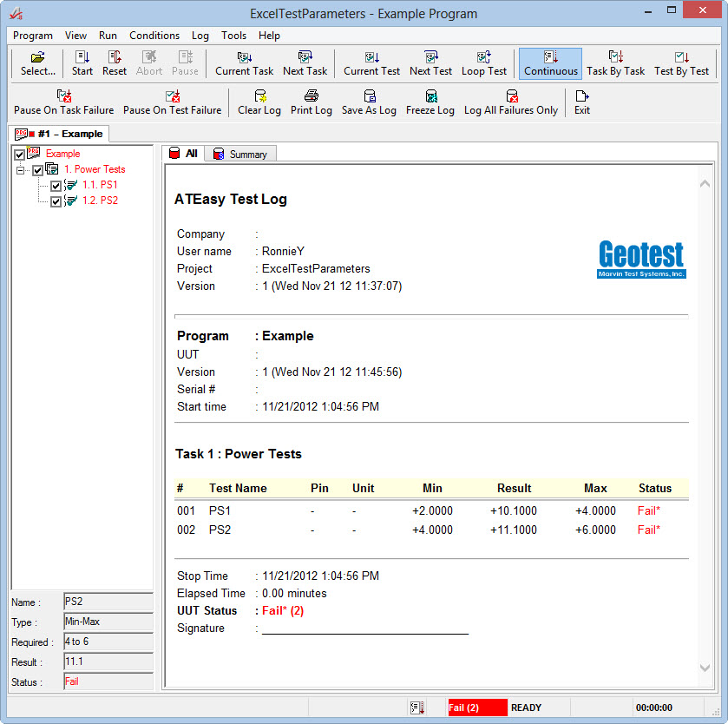This screenshot has height=724, width=728.
Task: Open the Conditions menu
Action: coord(154,36)
